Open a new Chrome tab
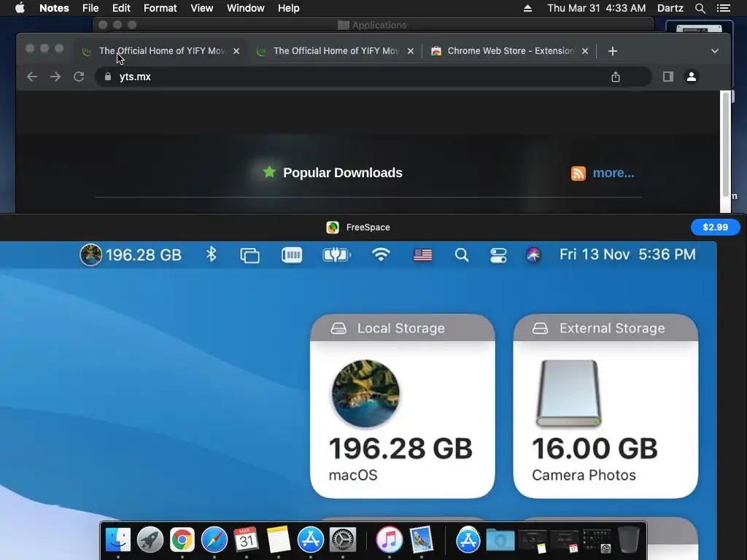Screen dimensions: 747x560 point(613,51)
